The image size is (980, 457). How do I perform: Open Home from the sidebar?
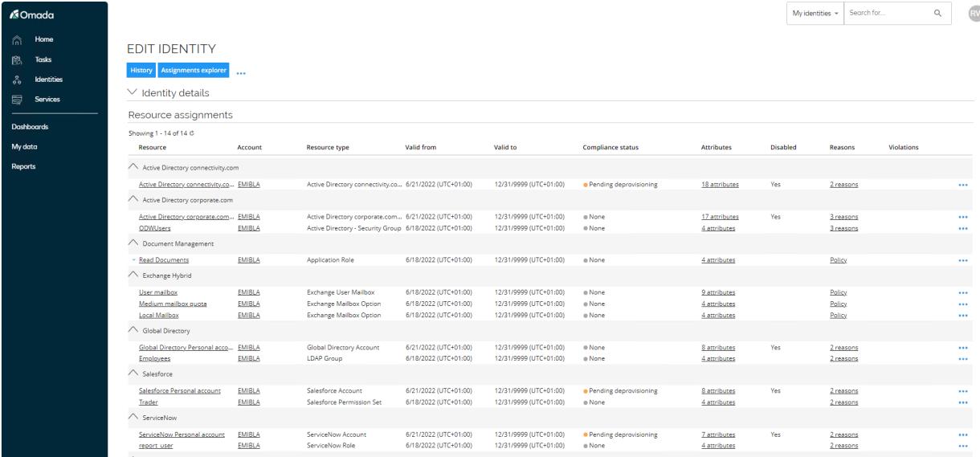43,39
